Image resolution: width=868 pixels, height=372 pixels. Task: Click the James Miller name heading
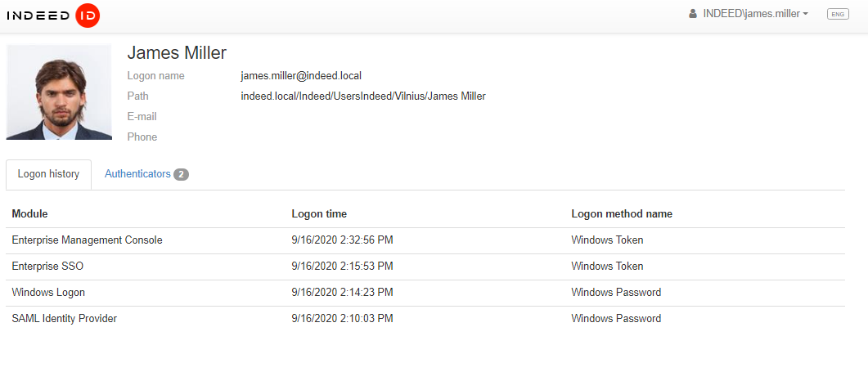pyautogui.click(x=177, y=52)
